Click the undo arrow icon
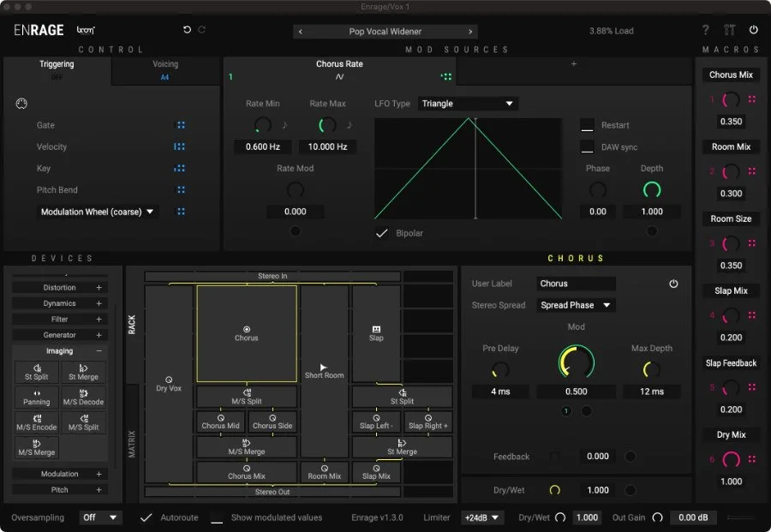771x532 pixels. tap(187, 29)
